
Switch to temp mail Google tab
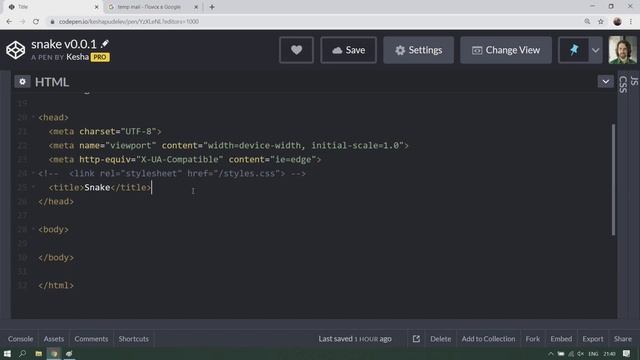click(x=149, y=7)
